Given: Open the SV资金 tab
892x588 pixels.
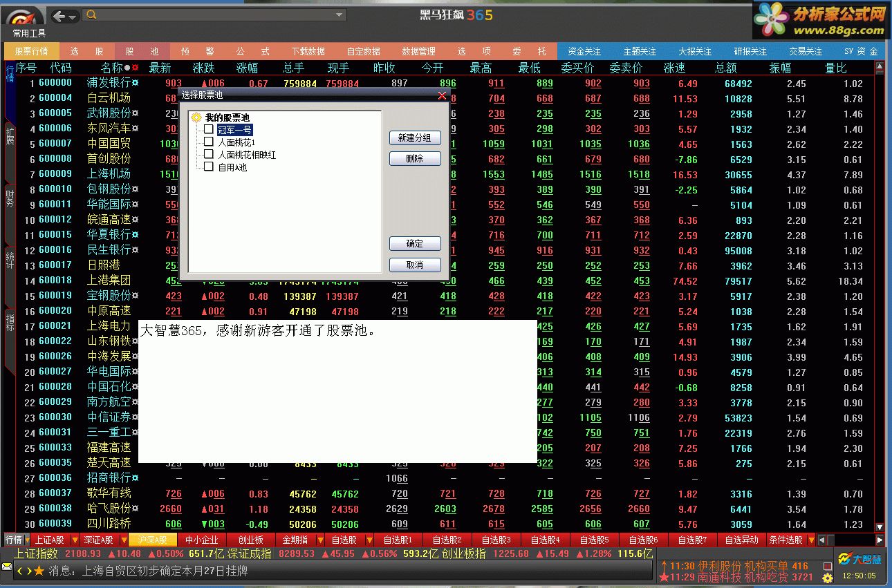Looking at the screenshot, I should click(861, 51).
